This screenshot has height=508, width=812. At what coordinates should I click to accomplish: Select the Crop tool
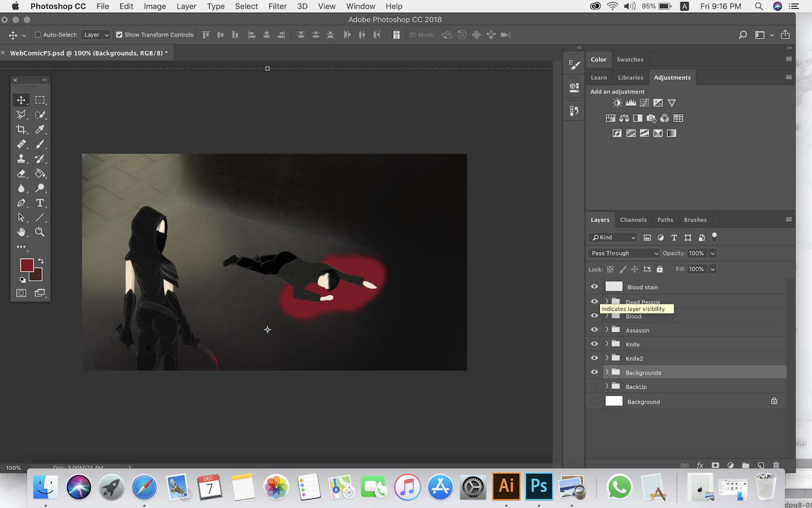pos(21,130)
